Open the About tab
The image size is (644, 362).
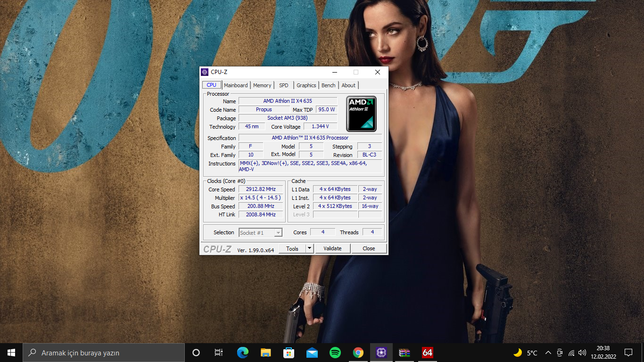[x=348, y=85]
